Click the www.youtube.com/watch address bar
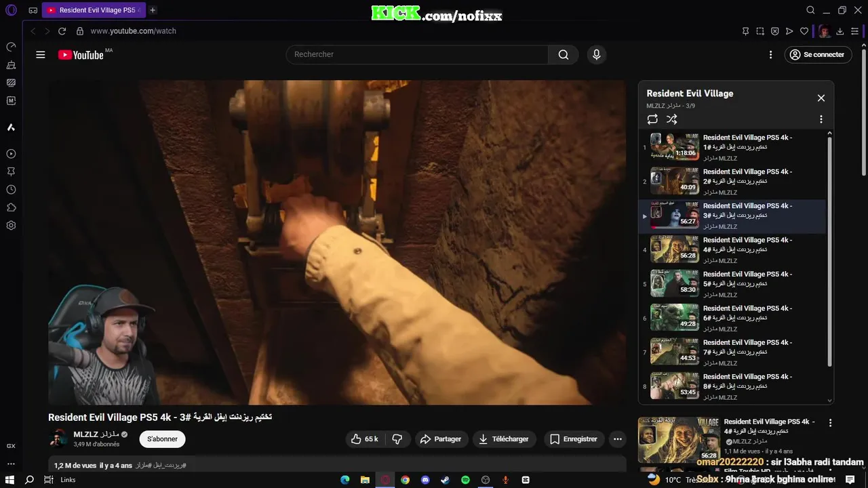Image resolution: width=868 pixels, height=488 pixels. click(134, 31)
